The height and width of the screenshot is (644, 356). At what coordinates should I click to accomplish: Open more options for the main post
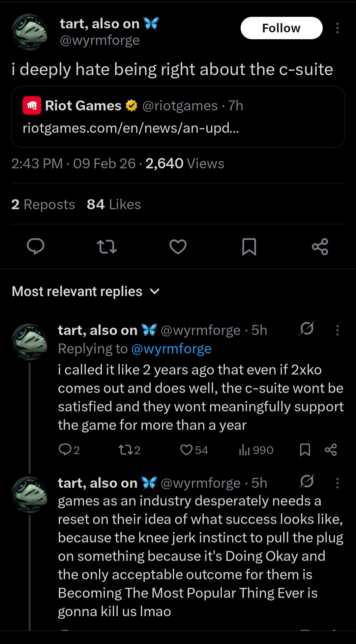(337, 28)
